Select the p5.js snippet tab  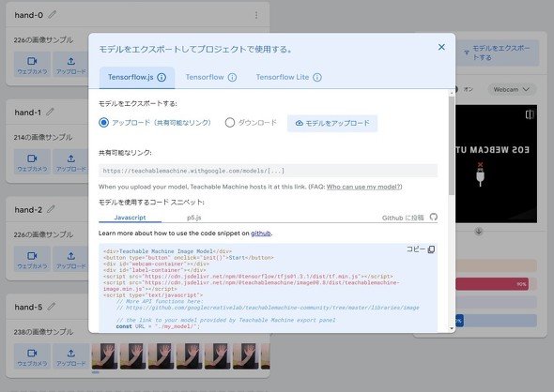pyautogui.click(x=194, y=218)
